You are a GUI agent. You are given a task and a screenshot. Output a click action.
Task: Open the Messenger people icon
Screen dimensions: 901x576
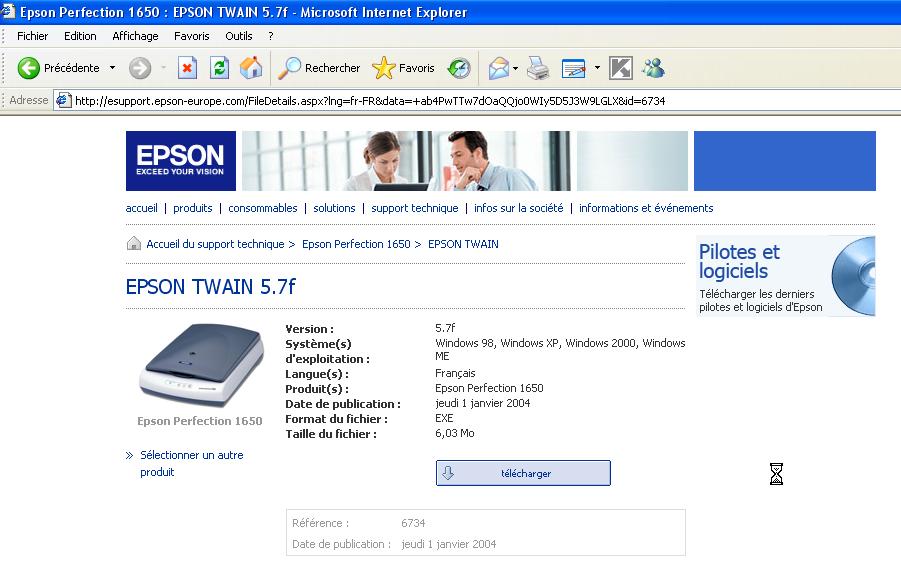click(653, 68)
